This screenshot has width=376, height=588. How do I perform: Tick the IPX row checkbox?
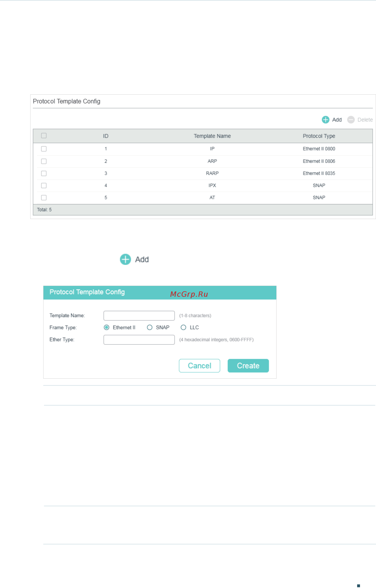44,186
